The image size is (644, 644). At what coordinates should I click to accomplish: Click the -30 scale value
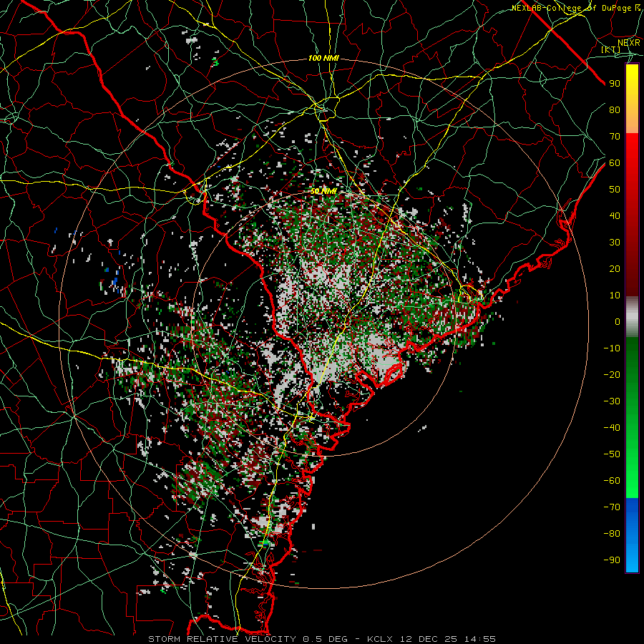click(612, 401)
